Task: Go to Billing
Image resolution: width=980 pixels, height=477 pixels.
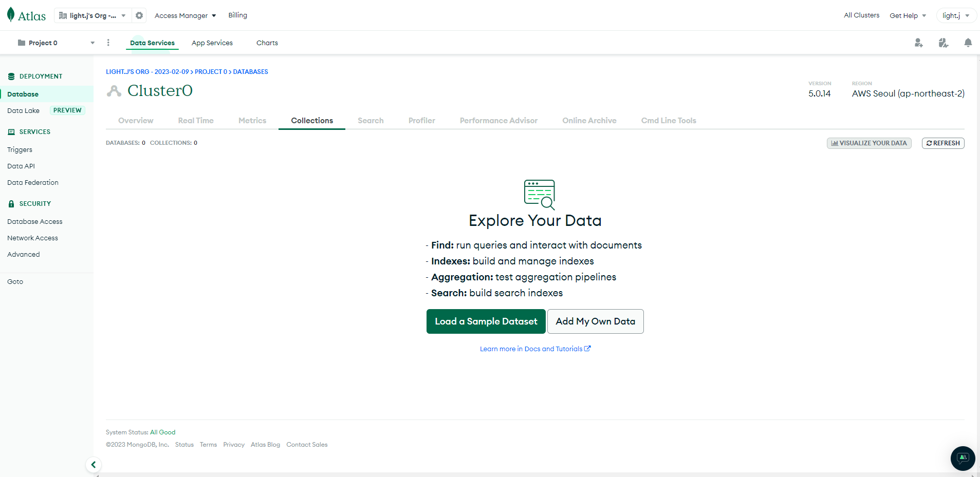Action: [x=238, y=15]
